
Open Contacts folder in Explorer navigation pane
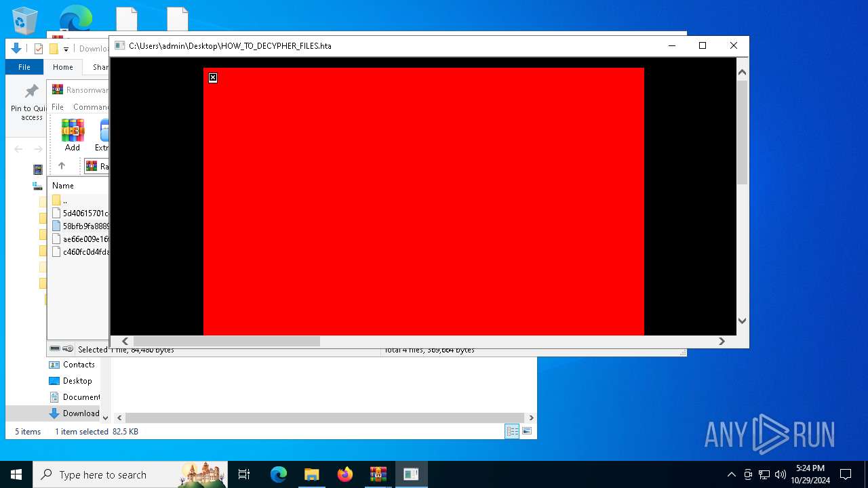pyautogui.click(x=73, y=365)
